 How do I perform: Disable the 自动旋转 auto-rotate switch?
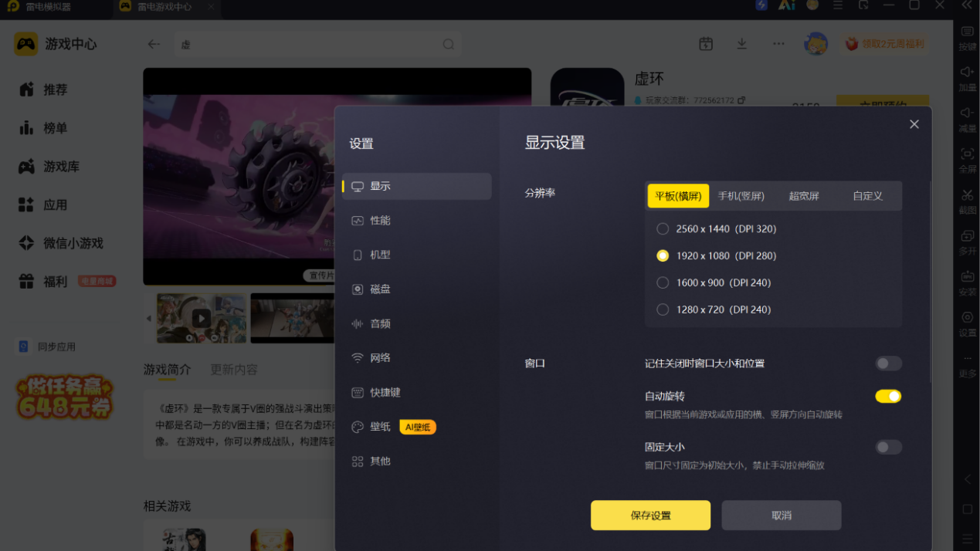[888, 397]
